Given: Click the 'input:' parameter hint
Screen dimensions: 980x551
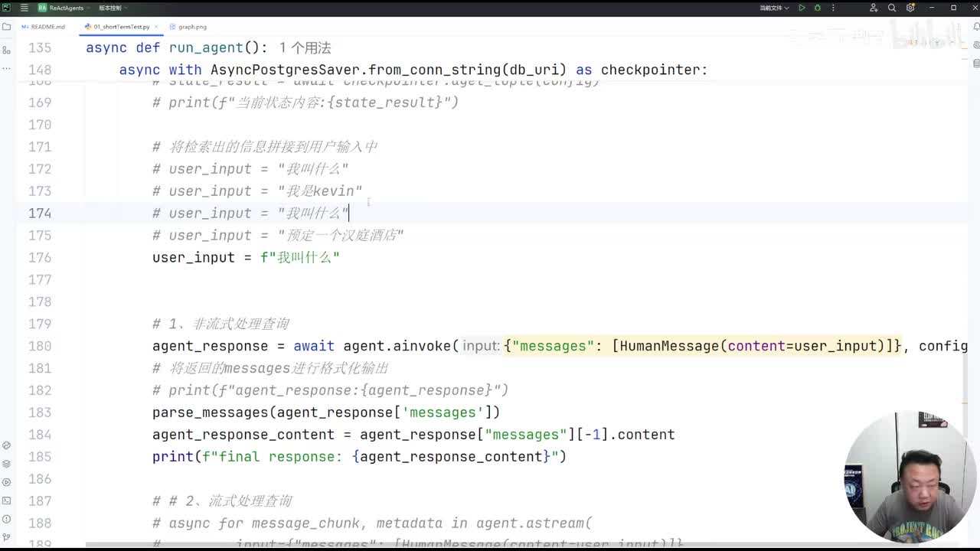Looking at the screenshot, I should click(x=481, y=346).
